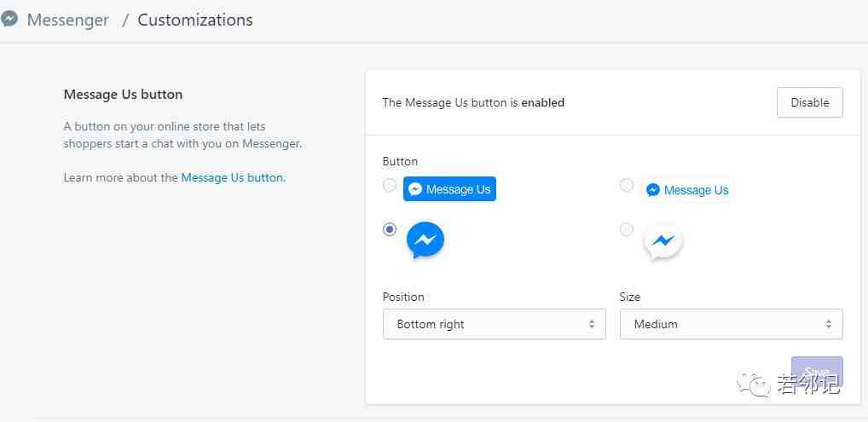Select the white Messenger bubble radio option

(x=627, y=228)
